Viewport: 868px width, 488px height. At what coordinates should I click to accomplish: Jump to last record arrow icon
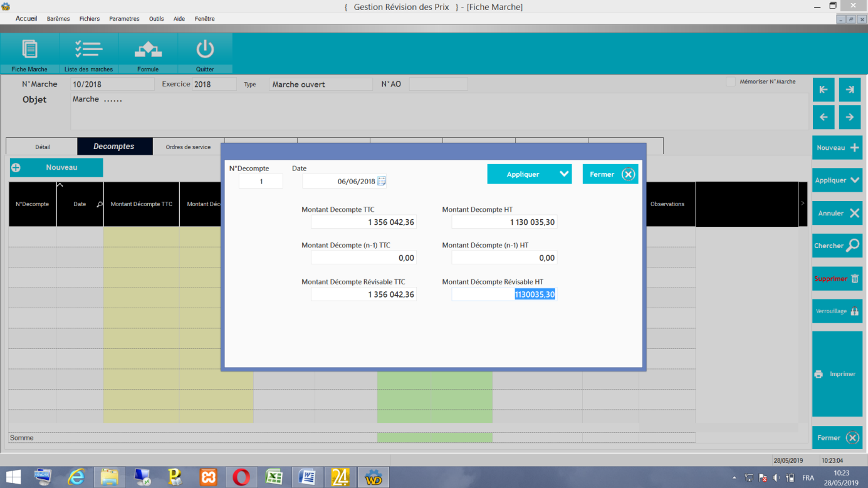[x=850, y=90]
